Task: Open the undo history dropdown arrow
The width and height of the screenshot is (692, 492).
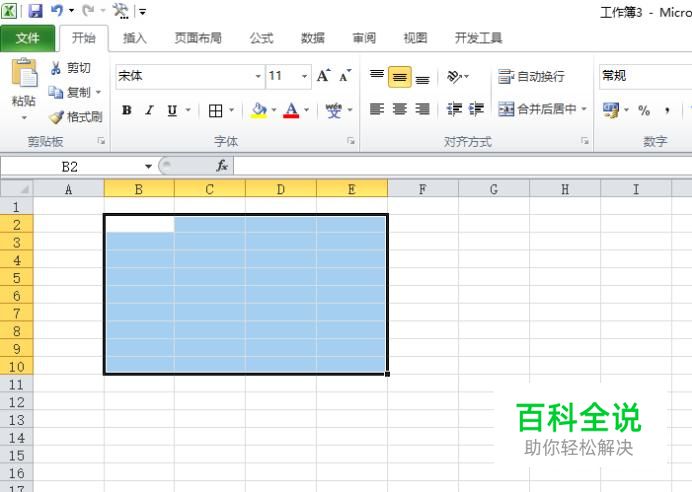Action: pyautogui.click(x=71, y=11)
